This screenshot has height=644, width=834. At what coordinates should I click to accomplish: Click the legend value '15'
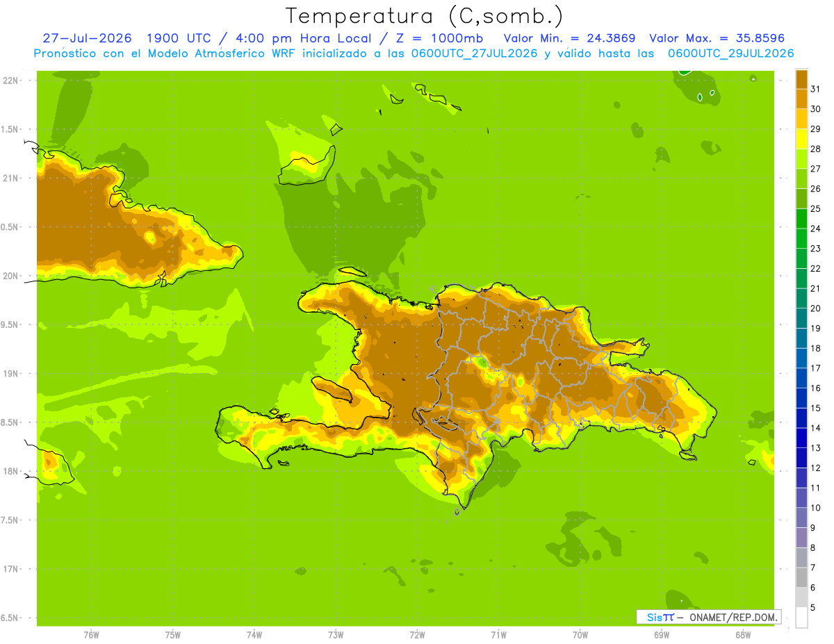tap(815, 408)
